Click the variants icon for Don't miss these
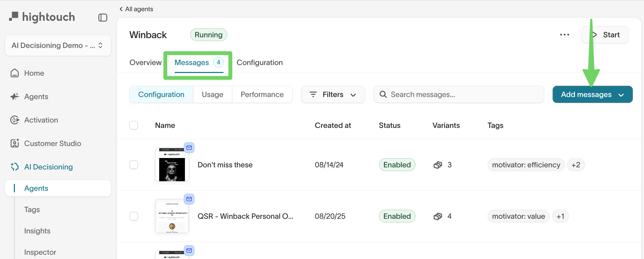The width and height of the screenshot is (644, 259). [x=438, y=165]
